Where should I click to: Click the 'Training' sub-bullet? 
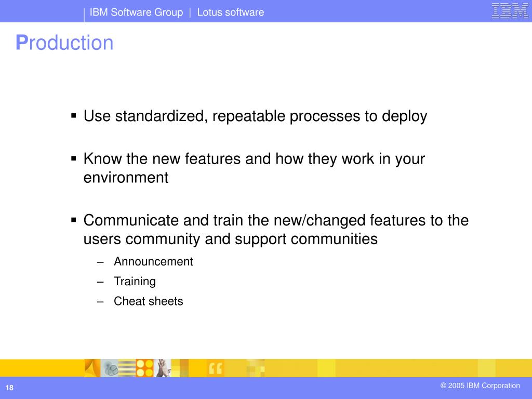[x=135, y=282]
